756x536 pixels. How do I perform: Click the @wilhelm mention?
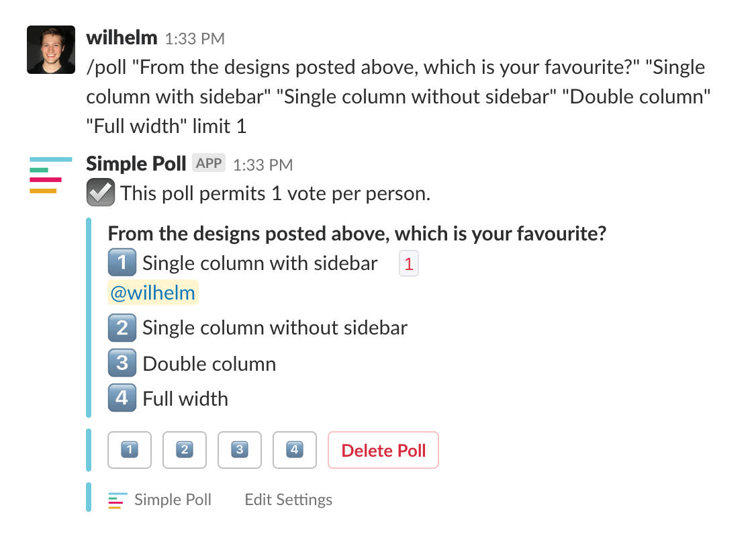[x=152, y=292]
